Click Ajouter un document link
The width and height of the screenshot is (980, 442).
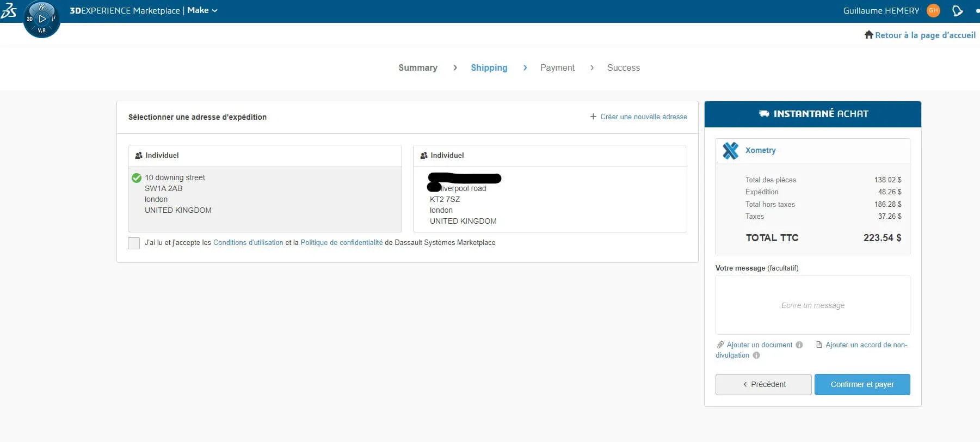click(759, 345)
